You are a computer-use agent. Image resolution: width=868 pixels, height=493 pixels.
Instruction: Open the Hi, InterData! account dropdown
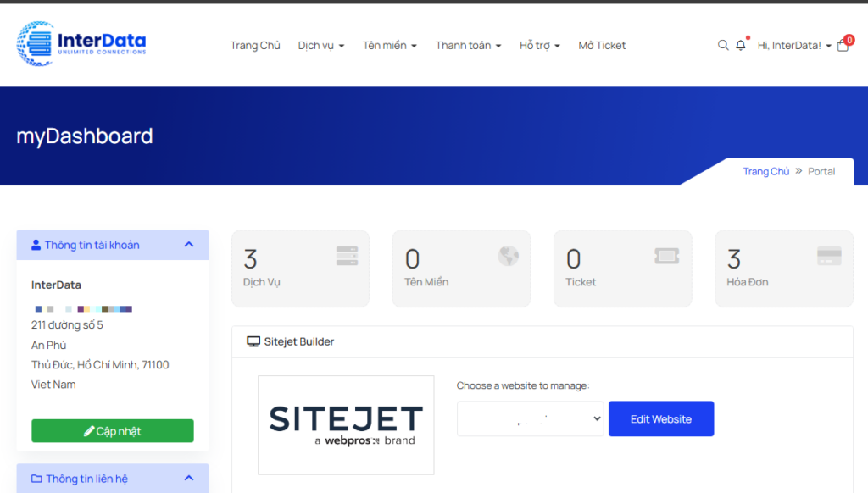[794, 46]
